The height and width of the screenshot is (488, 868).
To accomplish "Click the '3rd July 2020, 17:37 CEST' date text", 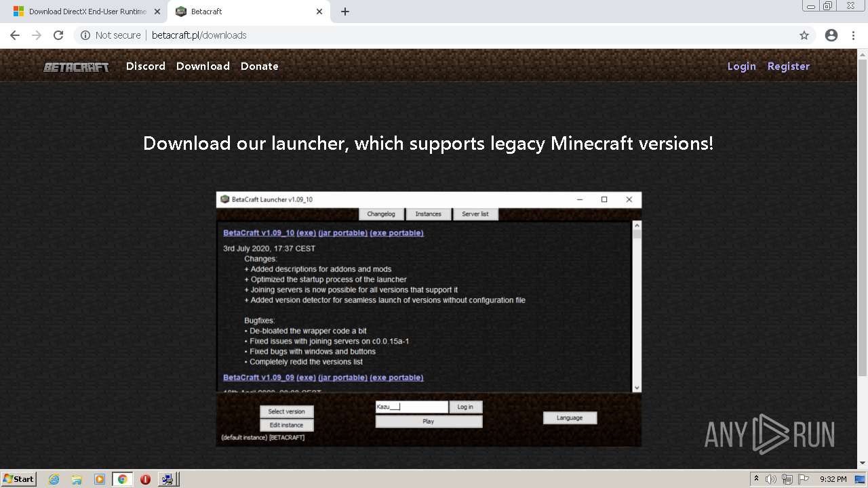I will pos(269,249).
